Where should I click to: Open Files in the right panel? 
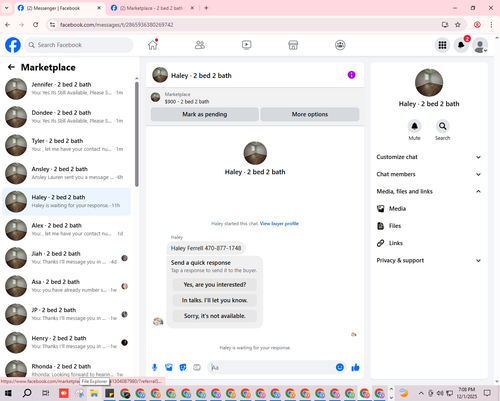(x=429, y=226)
